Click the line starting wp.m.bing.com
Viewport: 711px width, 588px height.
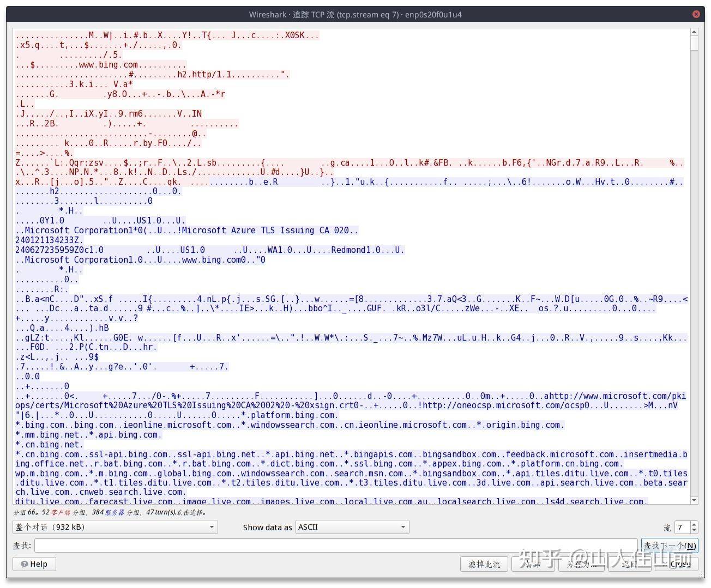coord(351,474)
